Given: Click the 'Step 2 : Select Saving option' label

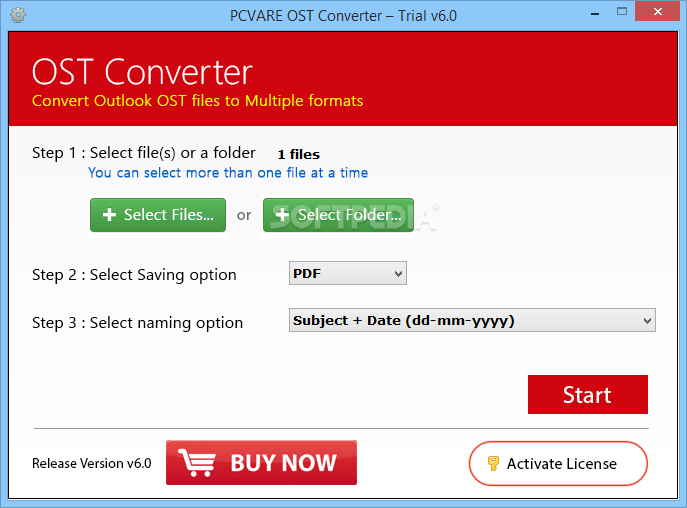Looking at the screenshot, I should pyautogui.click(x=134, y=275).
